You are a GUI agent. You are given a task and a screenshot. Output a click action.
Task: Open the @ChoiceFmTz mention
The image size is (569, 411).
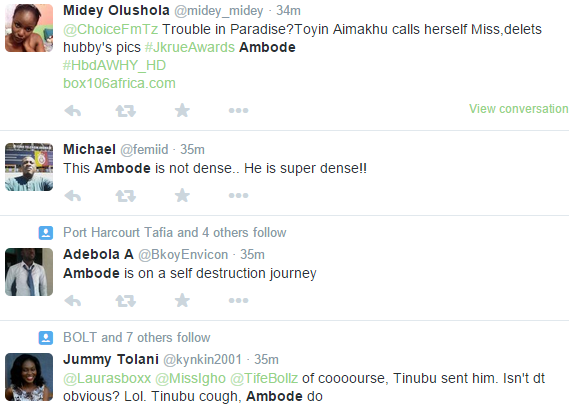point(111,29)
